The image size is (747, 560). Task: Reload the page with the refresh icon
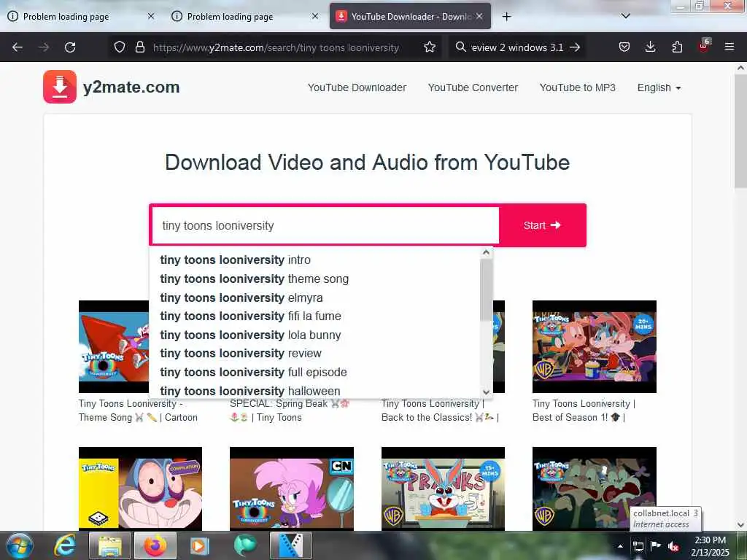point(70,47)
